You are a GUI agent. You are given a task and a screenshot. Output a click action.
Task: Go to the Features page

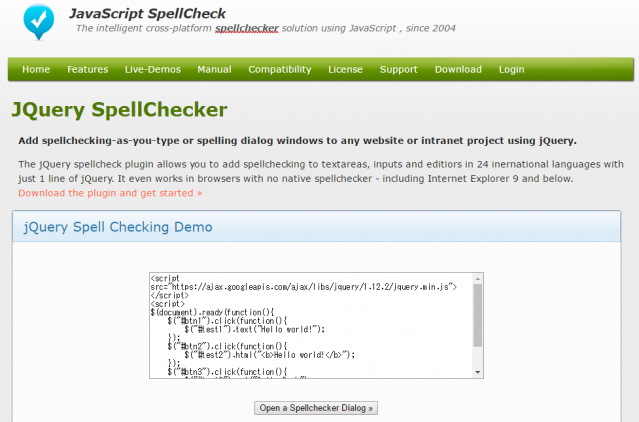pyautogui.click(x=88, y=70)
